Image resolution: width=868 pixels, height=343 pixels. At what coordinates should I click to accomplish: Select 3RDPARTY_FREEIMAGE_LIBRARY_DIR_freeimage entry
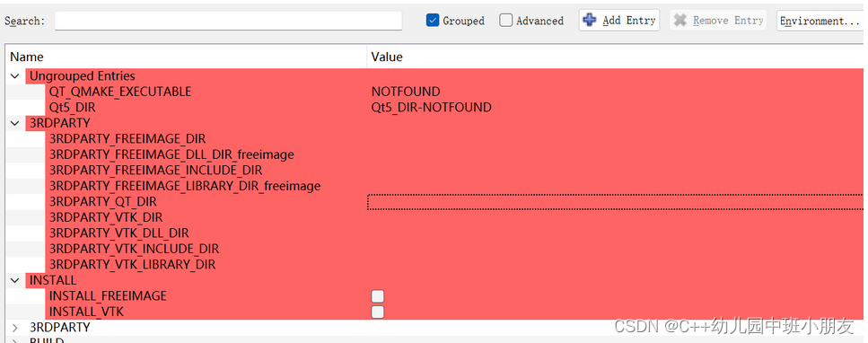[185, 186]
